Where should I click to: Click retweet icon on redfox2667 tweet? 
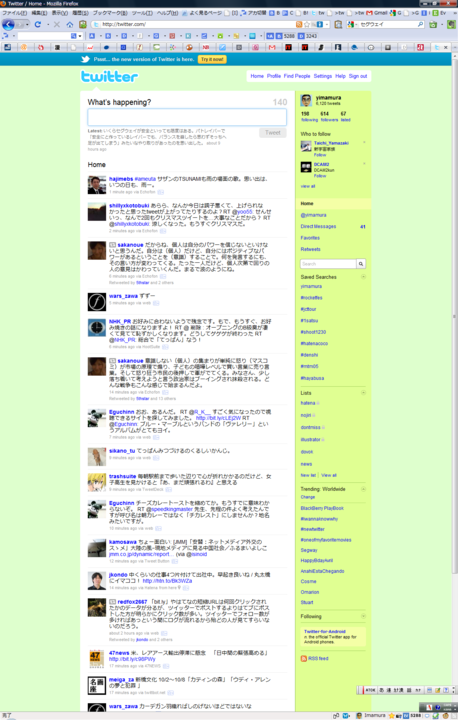coord(113,602)
